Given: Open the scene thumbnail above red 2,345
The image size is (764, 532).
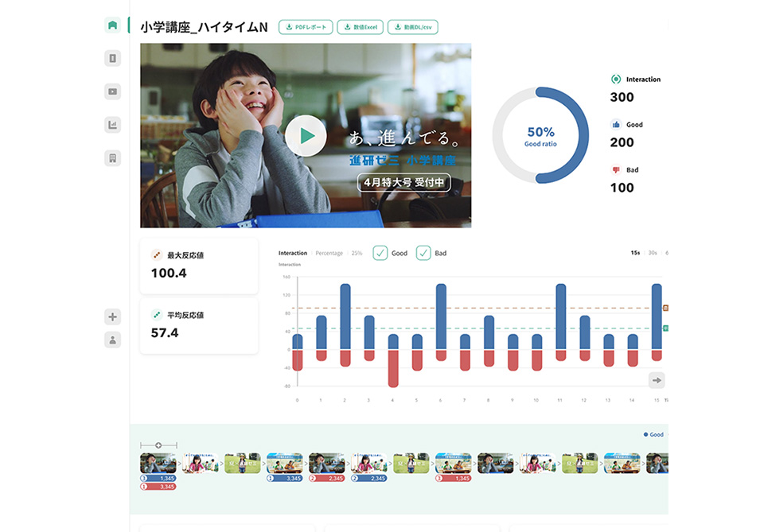Looking at the screenshot, I should 327,464.
